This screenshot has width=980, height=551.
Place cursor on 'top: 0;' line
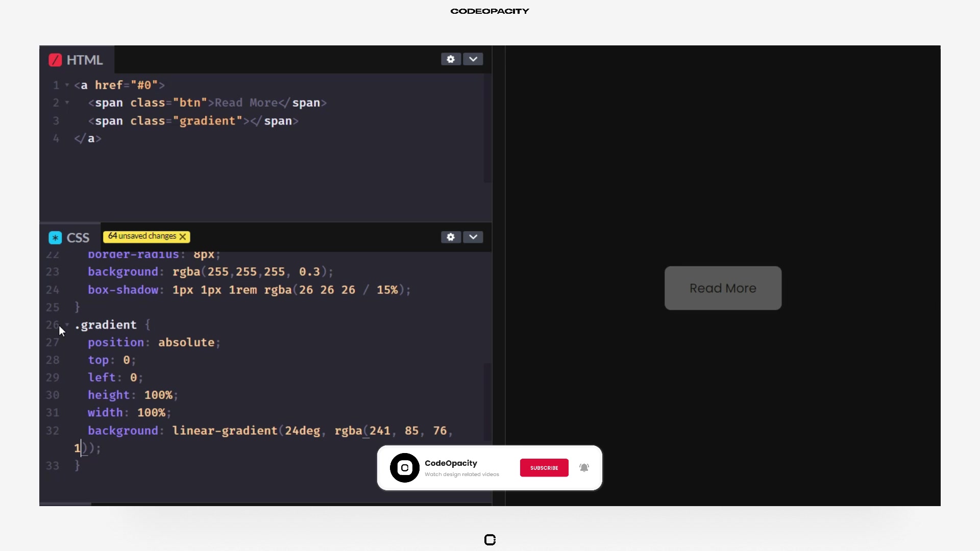112,360
